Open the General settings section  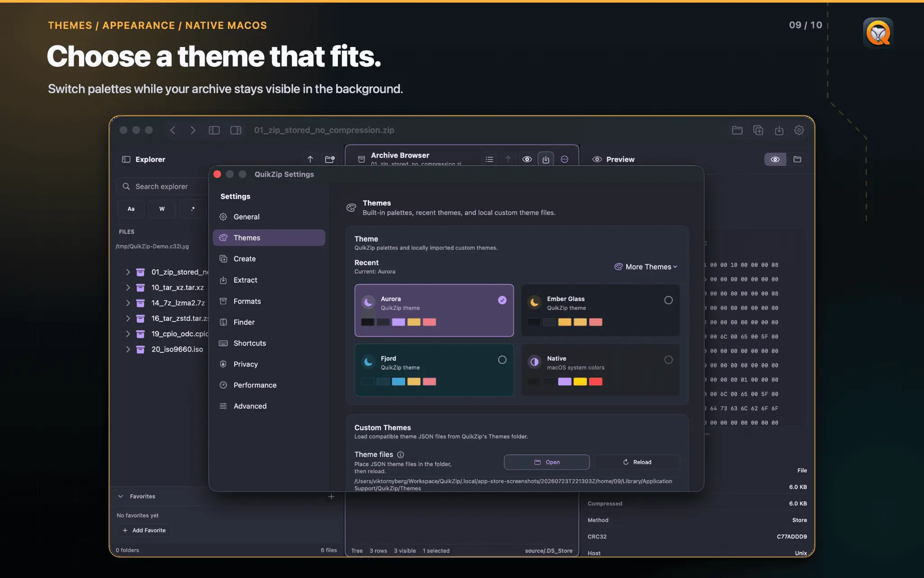click(x=268, y=217)
